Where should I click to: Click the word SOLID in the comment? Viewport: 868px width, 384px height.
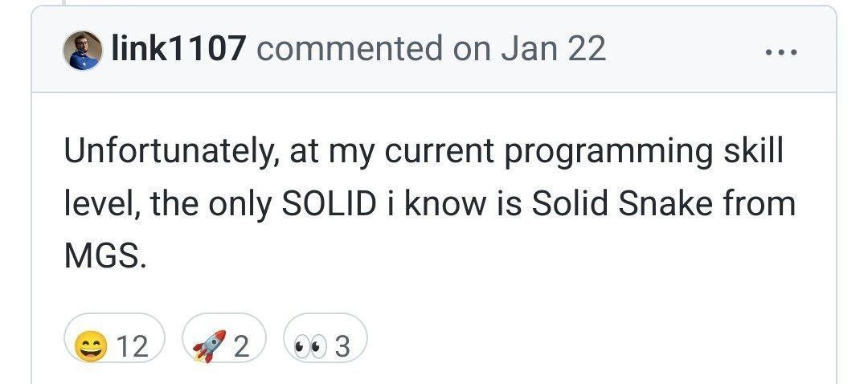point(330,204)
